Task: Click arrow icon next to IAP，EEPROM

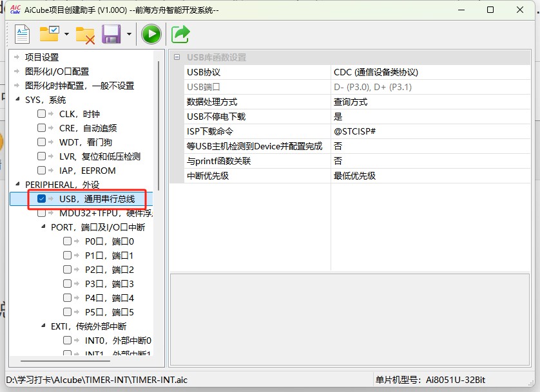Action: point(51,170)
